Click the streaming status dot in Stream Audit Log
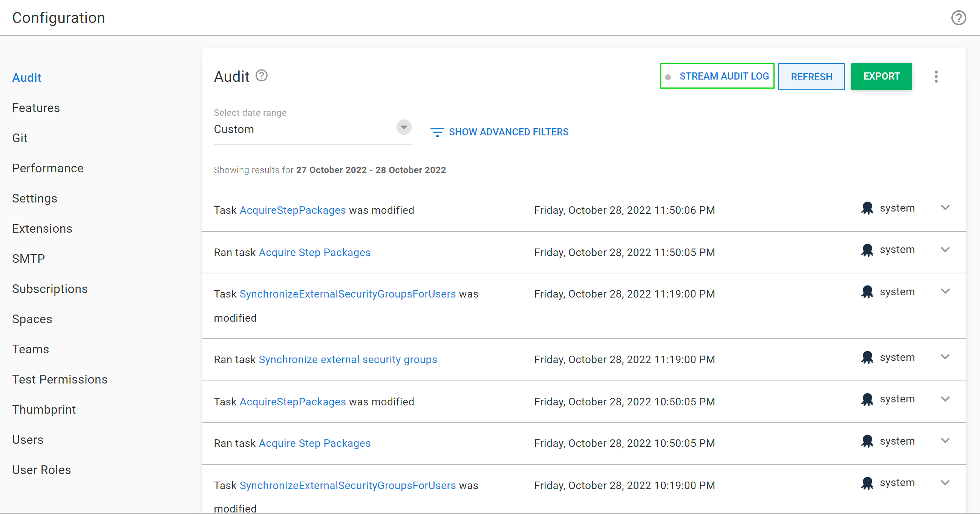Image resolution: width=980 pixels, height=514 pixels. click(x=668, y=76)
